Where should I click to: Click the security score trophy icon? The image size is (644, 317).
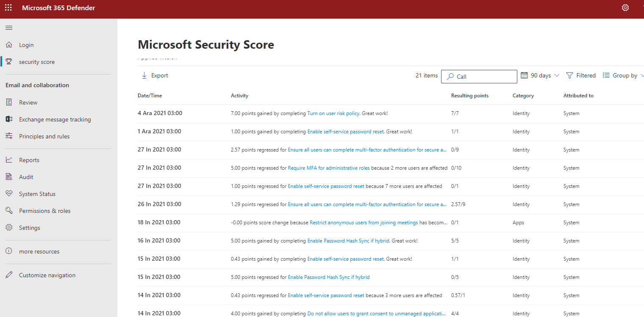click(x=9, y=62)
